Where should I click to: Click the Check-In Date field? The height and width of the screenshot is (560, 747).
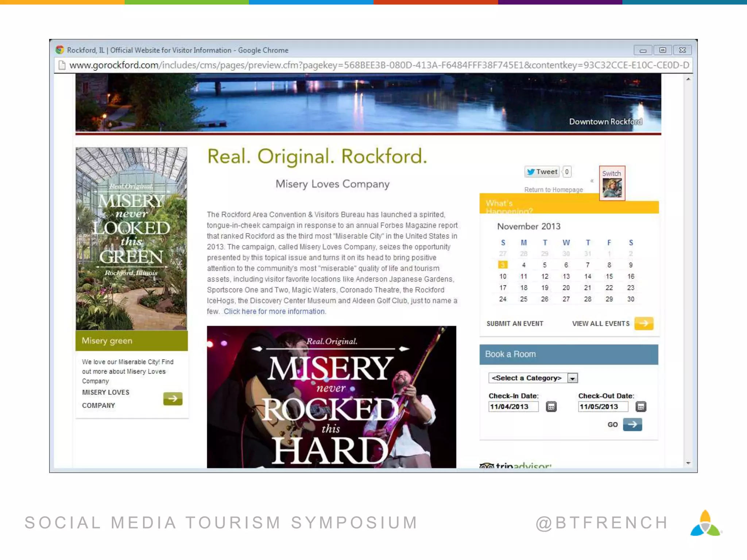[x=513, y=407]
